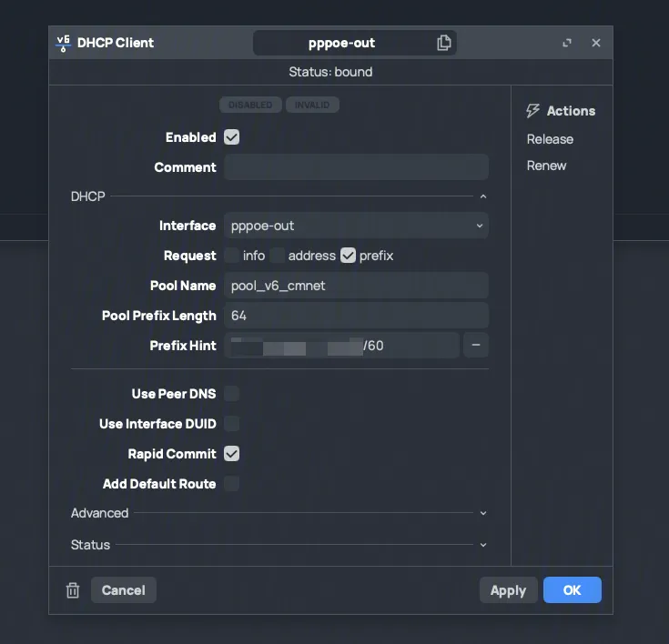Collapse the DHCP section

click(x=483, y=196)
